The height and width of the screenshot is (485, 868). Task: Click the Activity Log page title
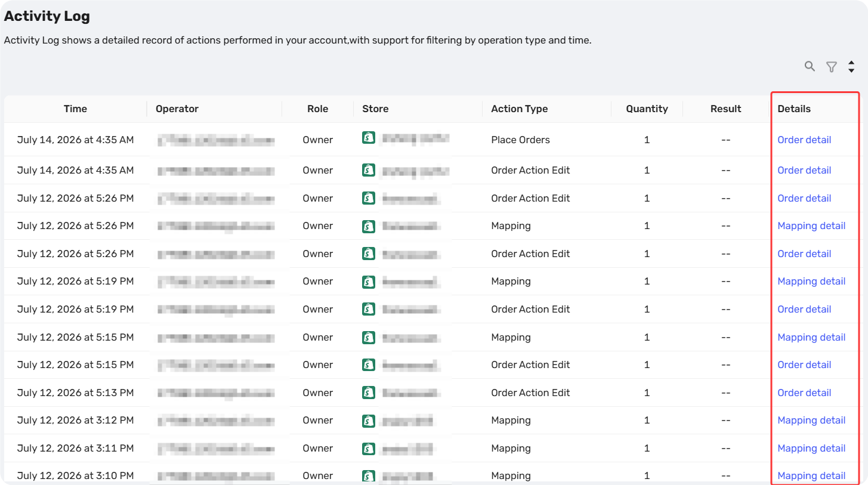47,16
